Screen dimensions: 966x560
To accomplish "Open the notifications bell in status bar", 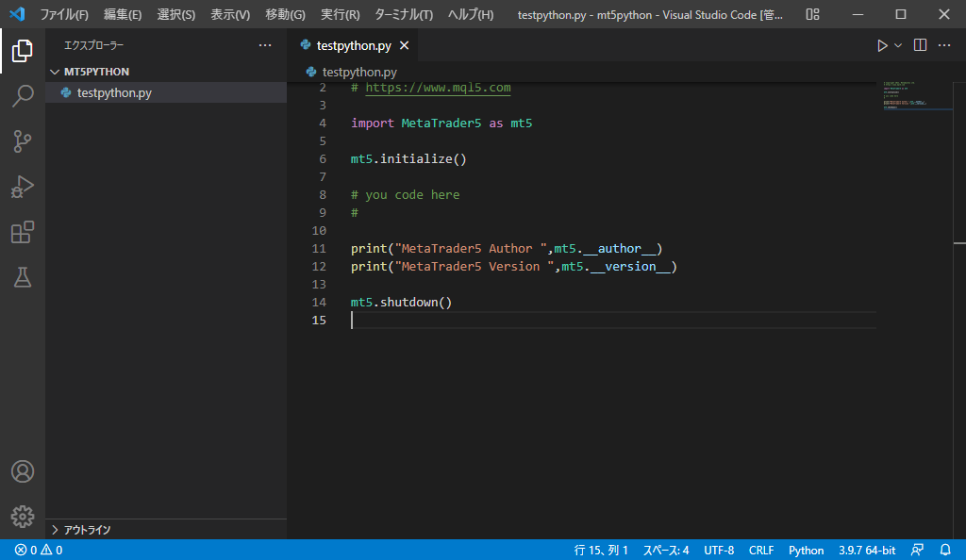I will click(x=945, y=551).
